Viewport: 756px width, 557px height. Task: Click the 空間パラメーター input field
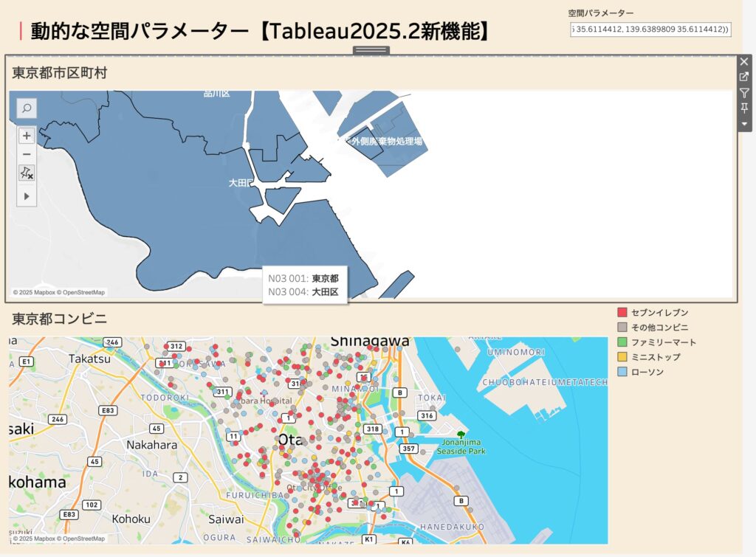pos(650,30)
